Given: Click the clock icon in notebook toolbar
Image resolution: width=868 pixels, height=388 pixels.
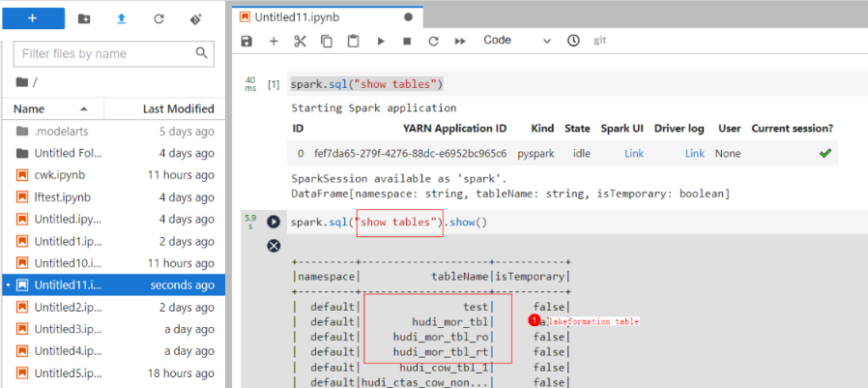Looking at the screenshot, I should coord(573,41).
